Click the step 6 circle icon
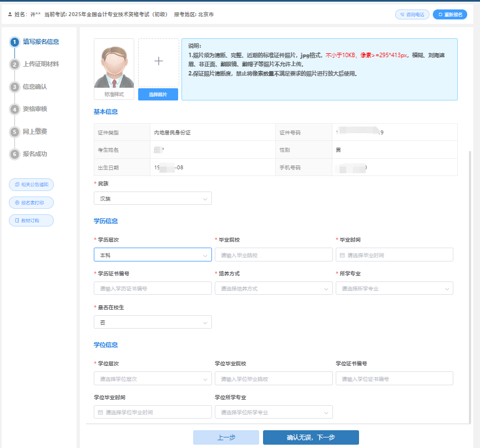Image resolution: width=480 pixels, height=448 pixels. pyautogui.click(x=14, y=154)
